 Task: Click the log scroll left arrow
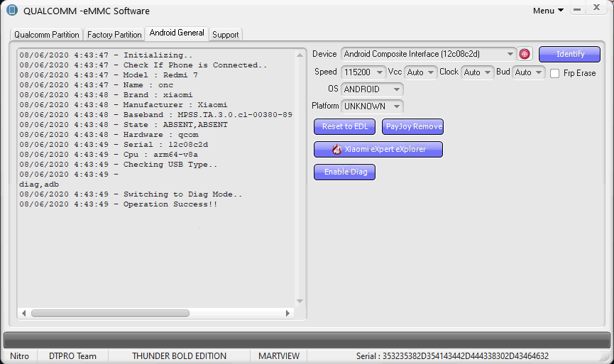24,313
